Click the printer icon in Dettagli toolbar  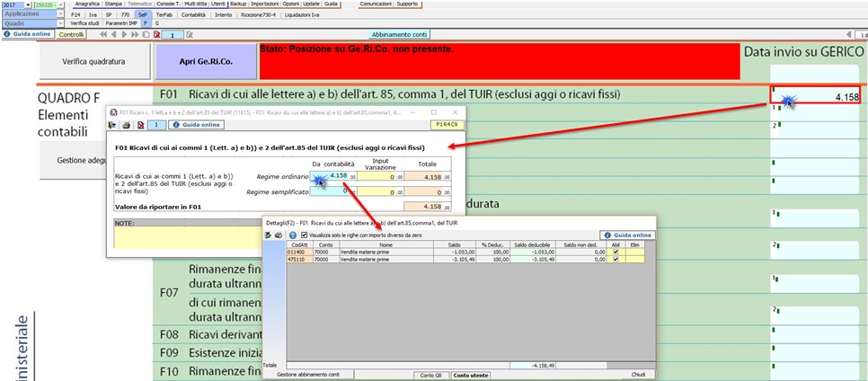tap(279, 235)
